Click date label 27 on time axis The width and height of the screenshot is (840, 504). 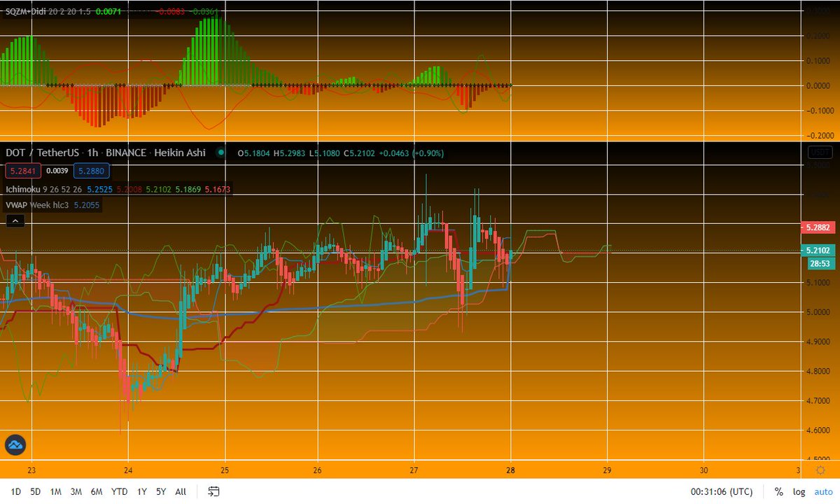pos(414,470)
